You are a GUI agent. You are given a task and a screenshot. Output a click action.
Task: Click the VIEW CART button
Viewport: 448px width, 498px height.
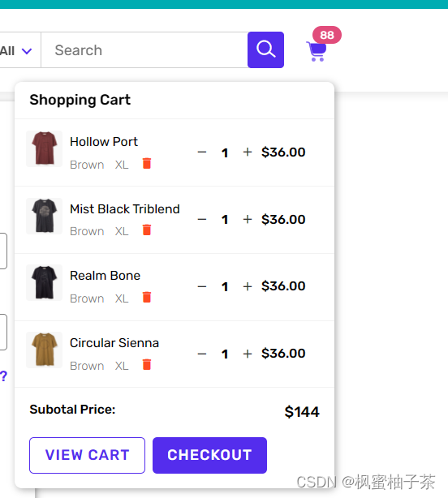(87, 455)
